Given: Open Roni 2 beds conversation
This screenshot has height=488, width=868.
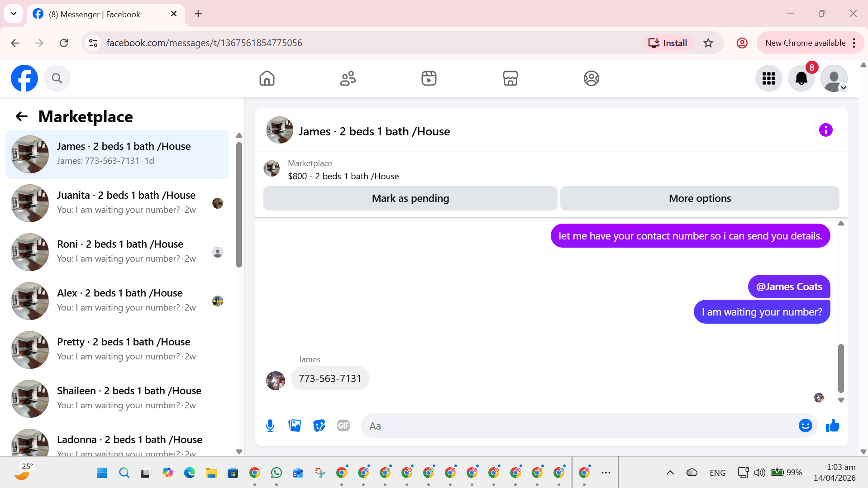Looking at the screenshot, I should coord(117,252).
